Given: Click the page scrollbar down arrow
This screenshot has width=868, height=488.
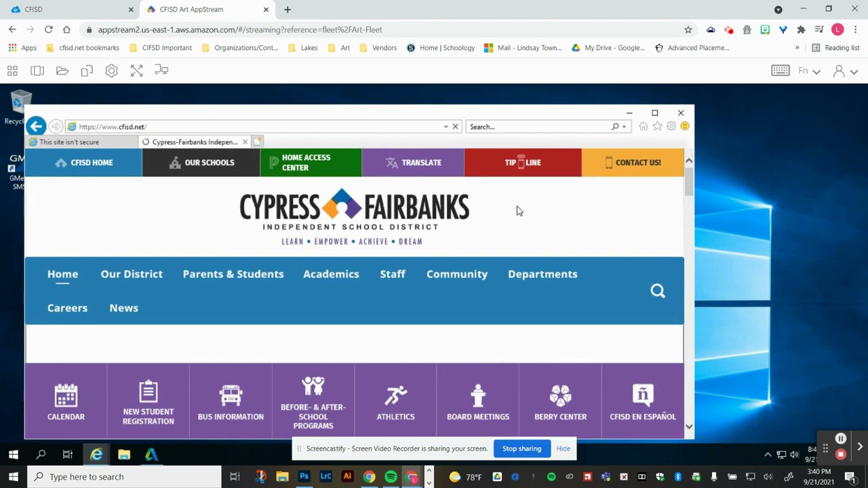Looking at the screenshot, I should coord(689,426).
